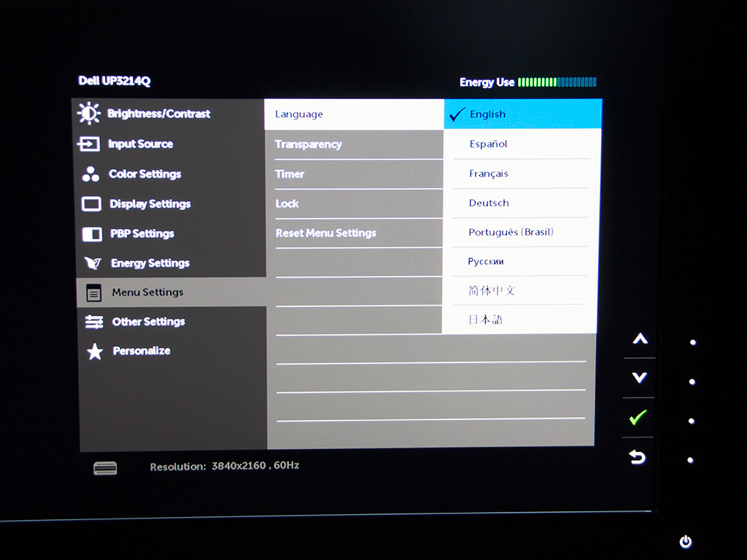Click the Personalize star icon
Viewport: 747px width, 560px height.
click(95, 351)
